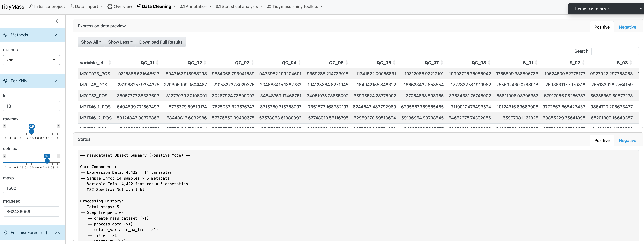Sort table by QC_01 column arrows
This screenshot has width=644, height=244.
click(157, 63)
